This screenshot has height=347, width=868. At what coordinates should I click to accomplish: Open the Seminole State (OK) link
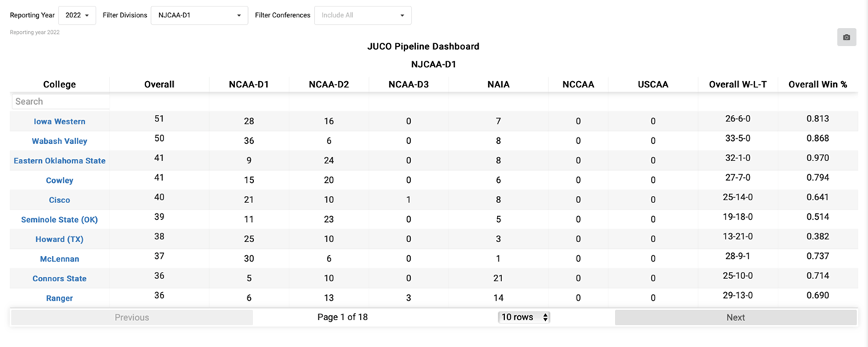(59, 220)
